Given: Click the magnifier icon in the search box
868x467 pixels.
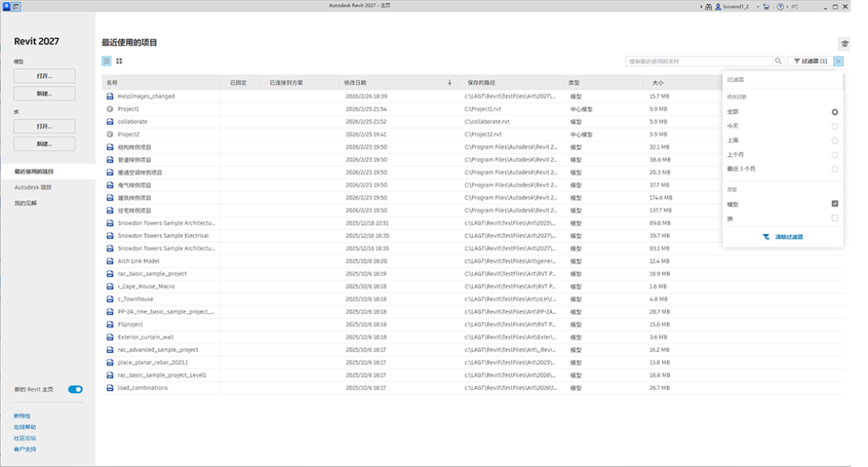Looking at the screenshot, I should tap(778, 61).
